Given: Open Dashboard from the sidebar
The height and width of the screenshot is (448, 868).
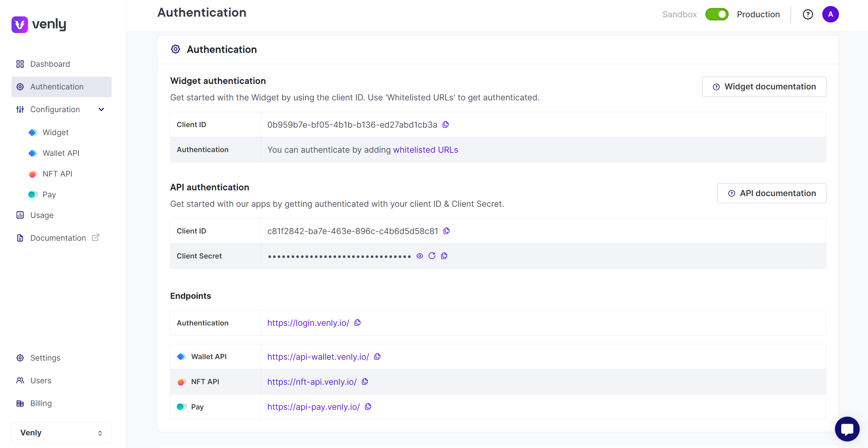Looking at the screenshot, I should [62, 64].
